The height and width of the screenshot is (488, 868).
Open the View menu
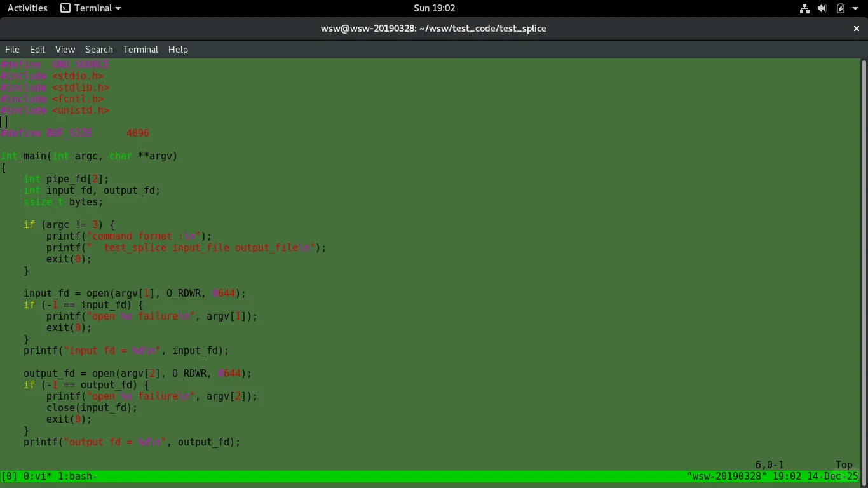pyautogui.click(x=65, y=50)
